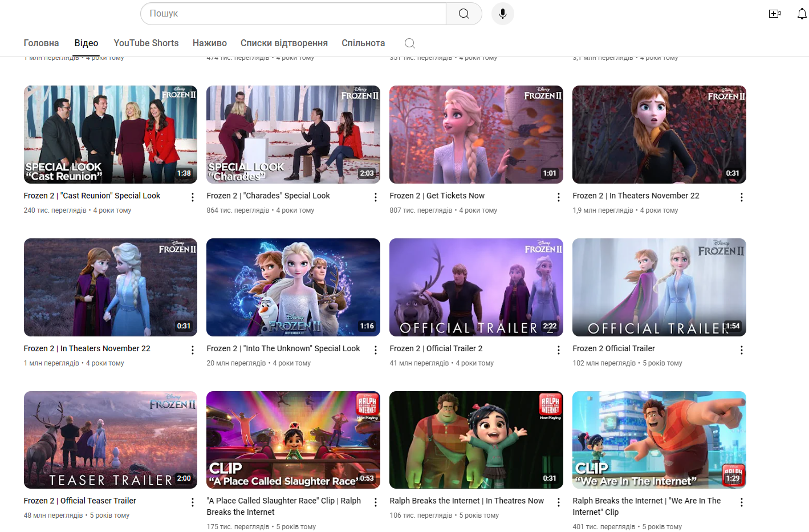Click the search magnifier icon
Image resolution: width=809 pixels, height=532 pixels.
(463, 14)
